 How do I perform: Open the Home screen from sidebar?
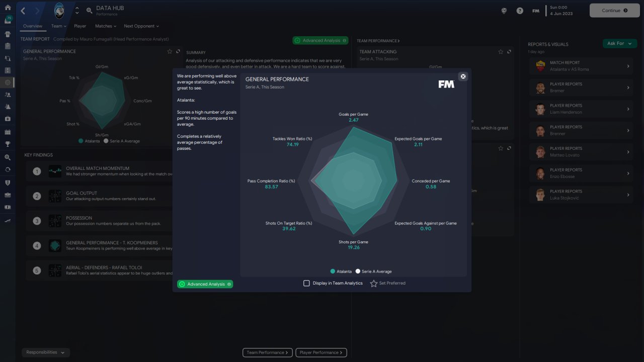pyautogui.click(x=8, y=8)
